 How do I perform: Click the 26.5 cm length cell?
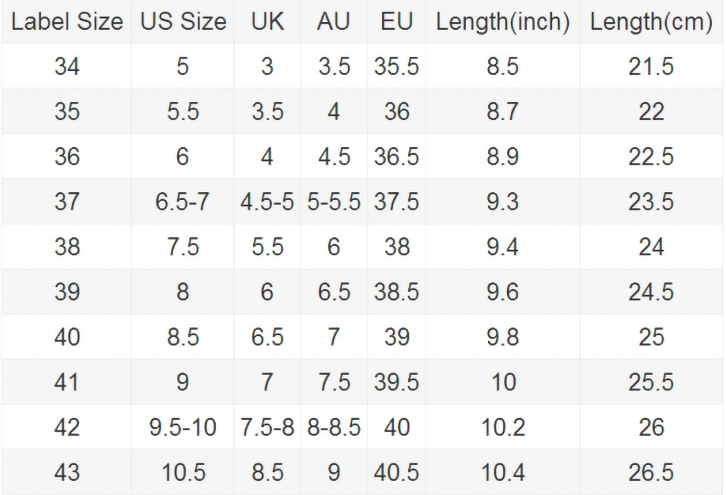pos(651,472)
